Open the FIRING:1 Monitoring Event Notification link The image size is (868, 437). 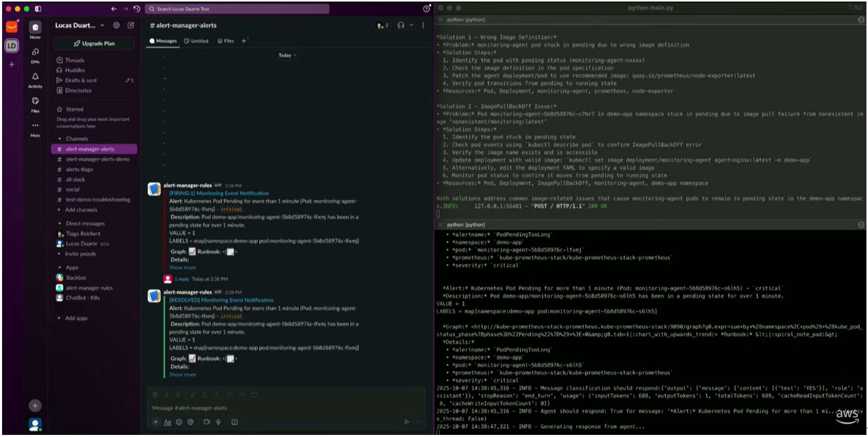coord(219,193)
